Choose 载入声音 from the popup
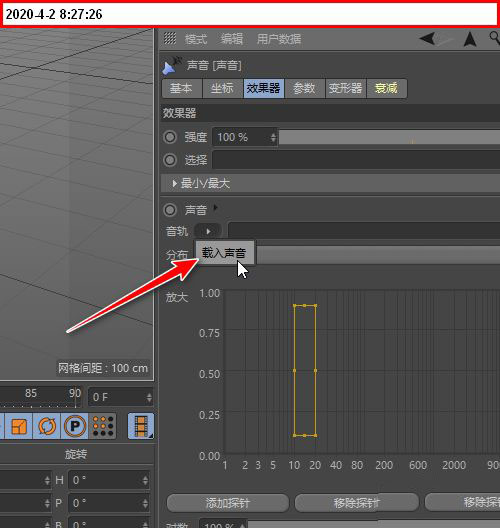 pyautogui.click(x=225, y=253)
